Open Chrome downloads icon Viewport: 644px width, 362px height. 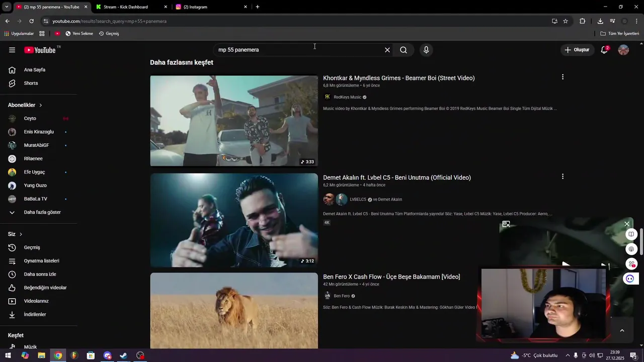coord(600,21)
